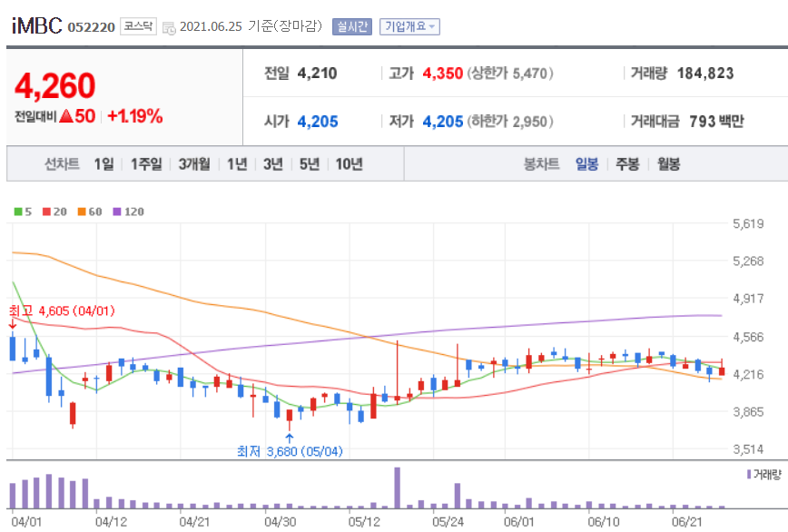The image size is (788, 532).
Task: Click the 실시간 real-time button
Action: click(352, 26)
